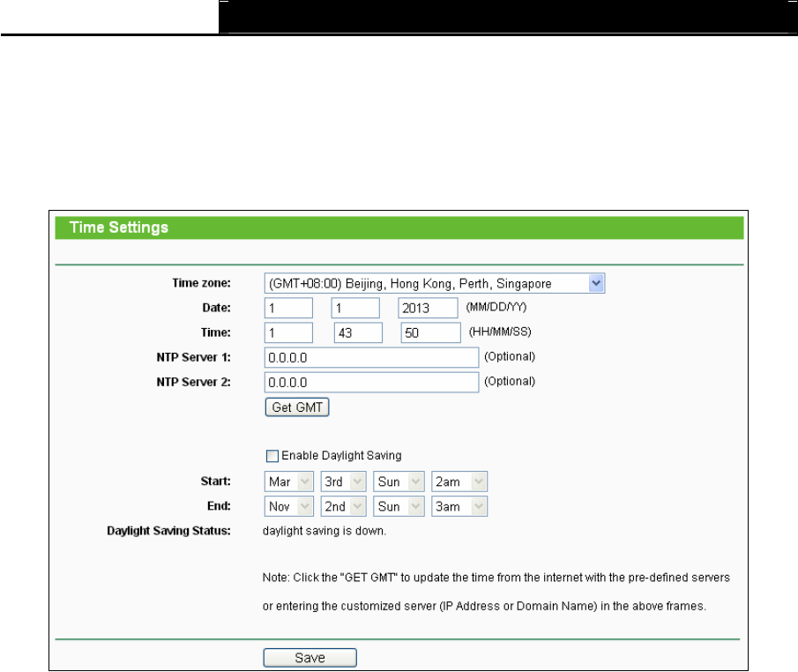Click the 'Time:' label above NTP Server 1
798x672 pixels.
point(216,332)
